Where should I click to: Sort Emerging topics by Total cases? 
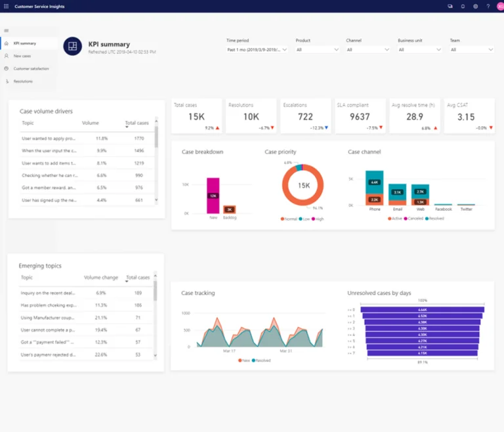pyautogui.click(x=138, y=277)
